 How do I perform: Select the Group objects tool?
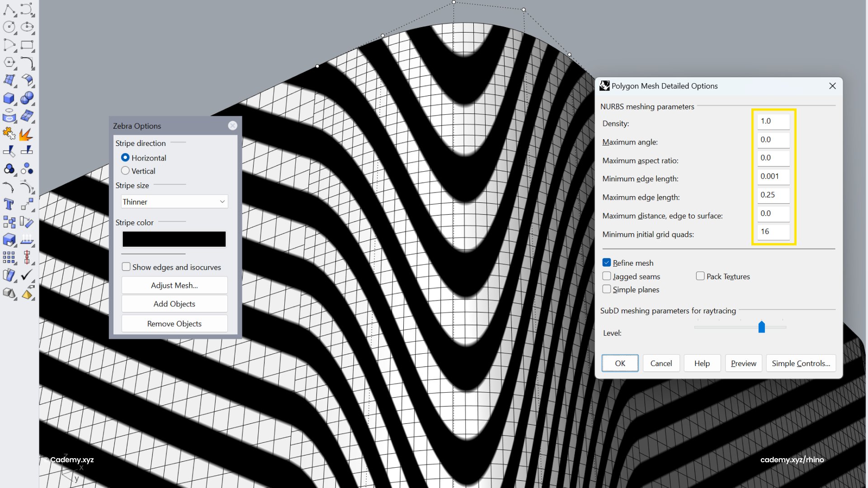[9, 169]
